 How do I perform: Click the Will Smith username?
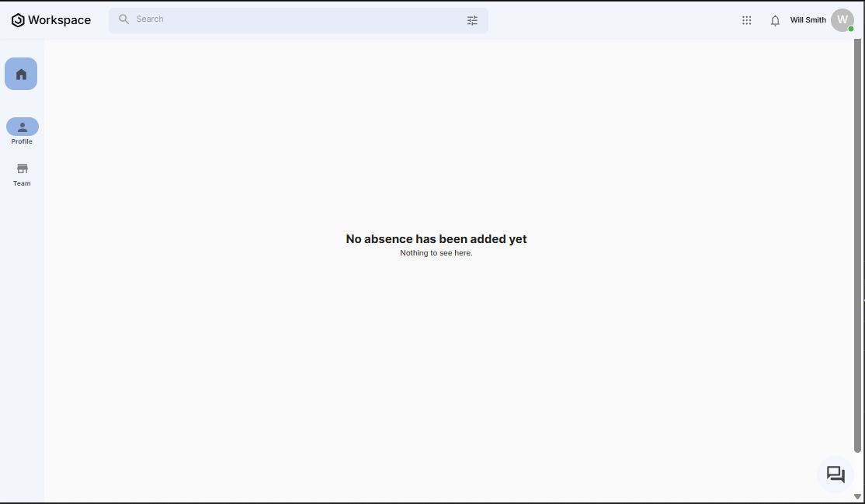[x=808, y=20]
